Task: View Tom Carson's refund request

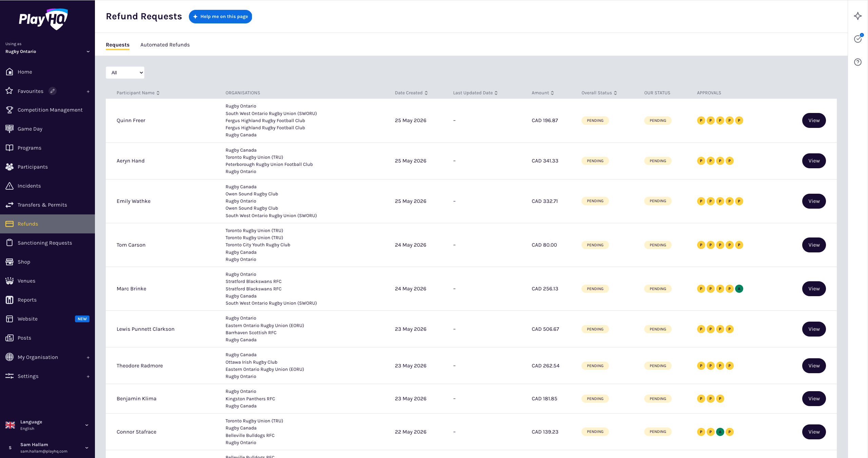Action: (814, 245)
